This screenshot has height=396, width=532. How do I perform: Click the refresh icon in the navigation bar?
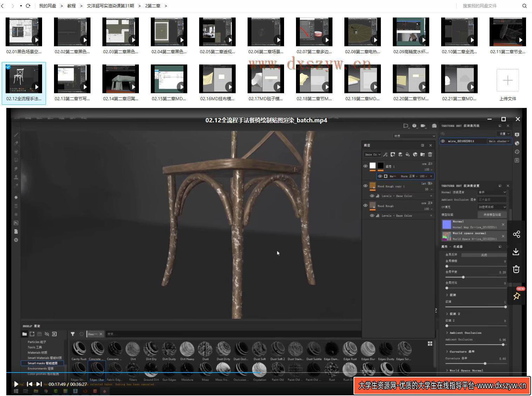tap(28, 6)
